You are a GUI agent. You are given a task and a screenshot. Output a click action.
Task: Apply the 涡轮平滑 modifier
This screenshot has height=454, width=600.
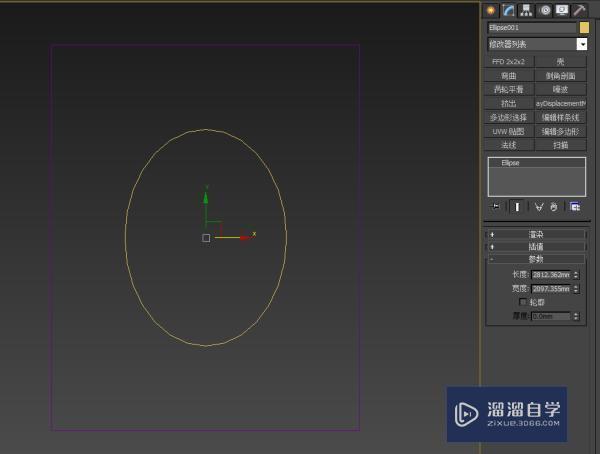[509, 89]
